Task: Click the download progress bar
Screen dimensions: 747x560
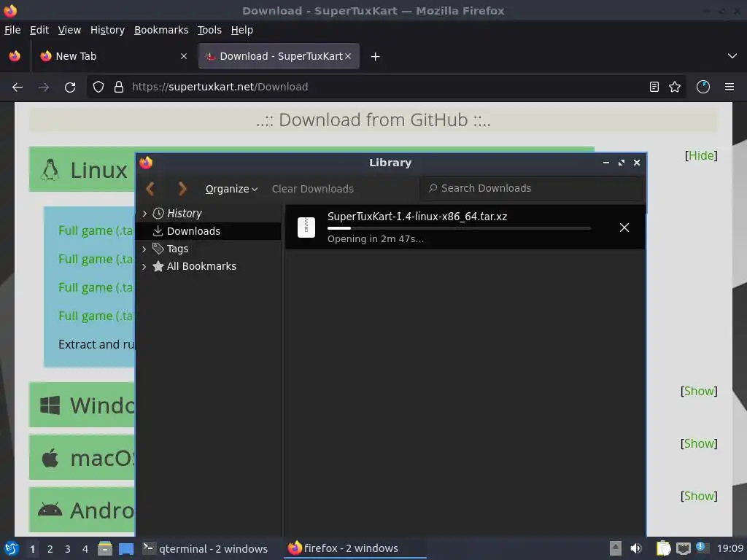Action: coord(460,228)
